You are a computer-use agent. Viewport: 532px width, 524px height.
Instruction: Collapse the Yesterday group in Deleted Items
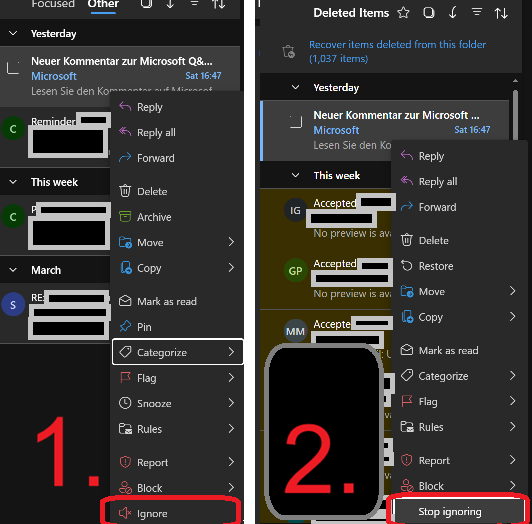tap(296, 87)
